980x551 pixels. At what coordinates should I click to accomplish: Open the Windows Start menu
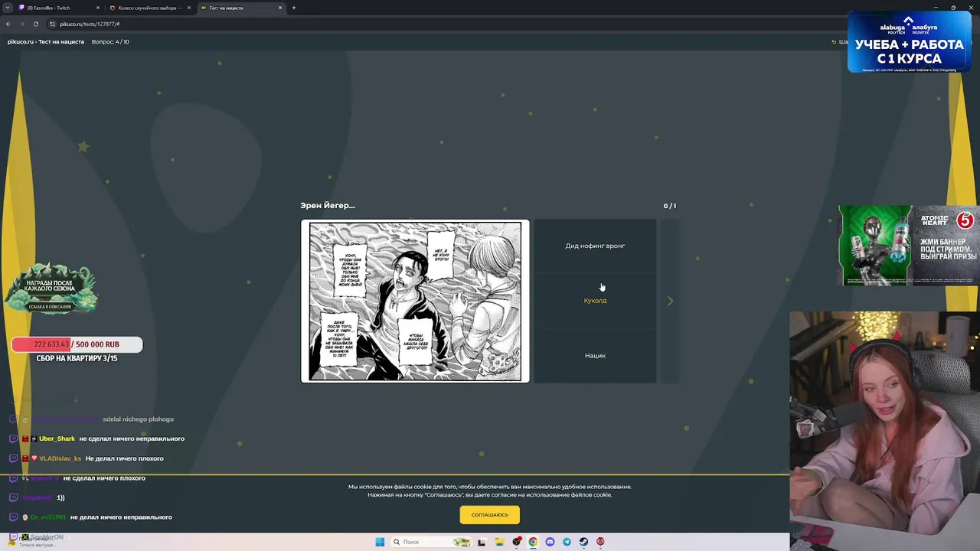(380, 542)
